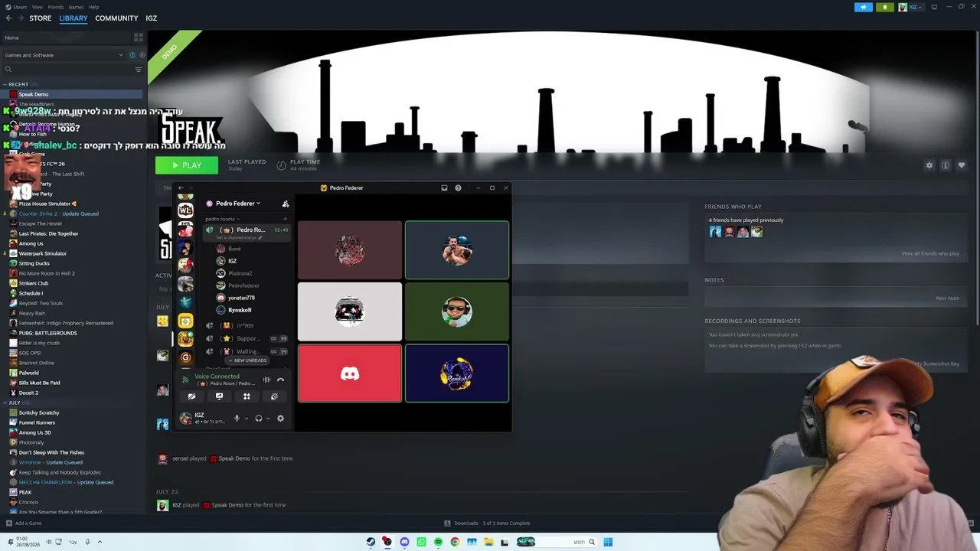Click the NEW UNREADS pill

point(248,360)
